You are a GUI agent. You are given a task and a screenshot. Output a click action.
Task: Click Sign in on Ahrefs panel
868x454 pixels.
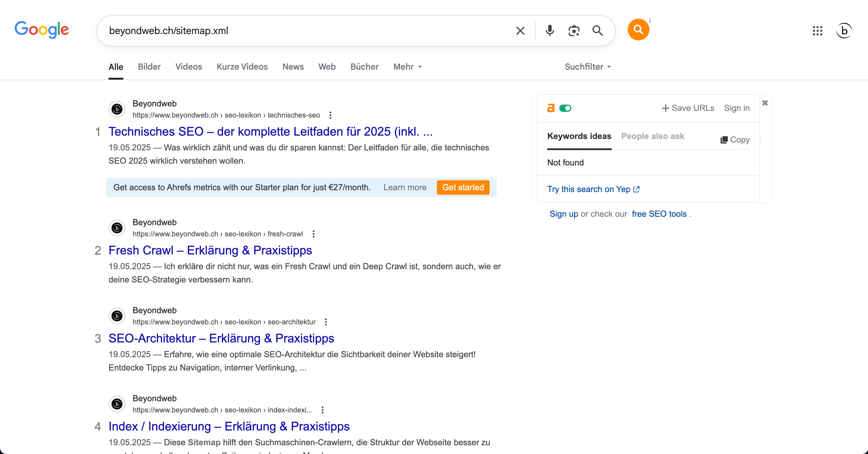click(737, 108)
